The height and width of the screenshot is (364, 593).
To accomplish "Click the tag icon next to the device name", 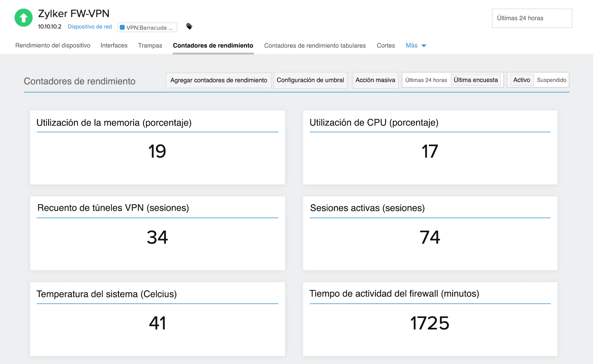I will point(189,27).
